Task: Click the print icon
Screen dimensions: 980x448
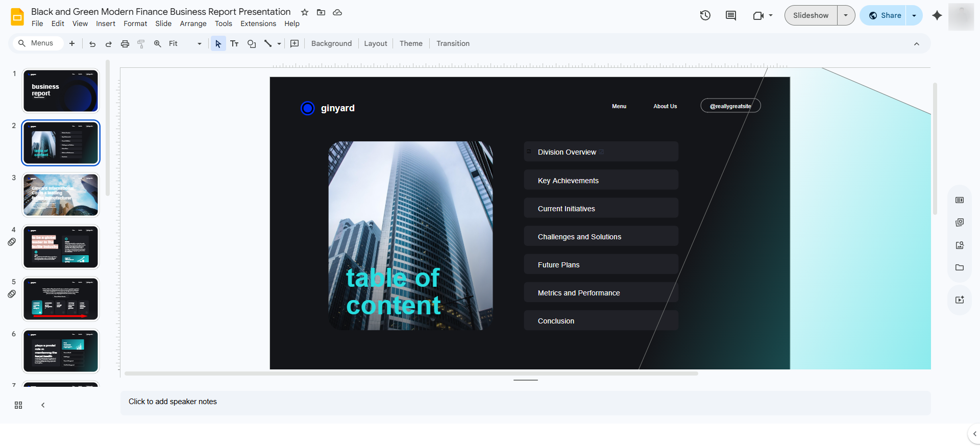Action: [x=125, y=44]
